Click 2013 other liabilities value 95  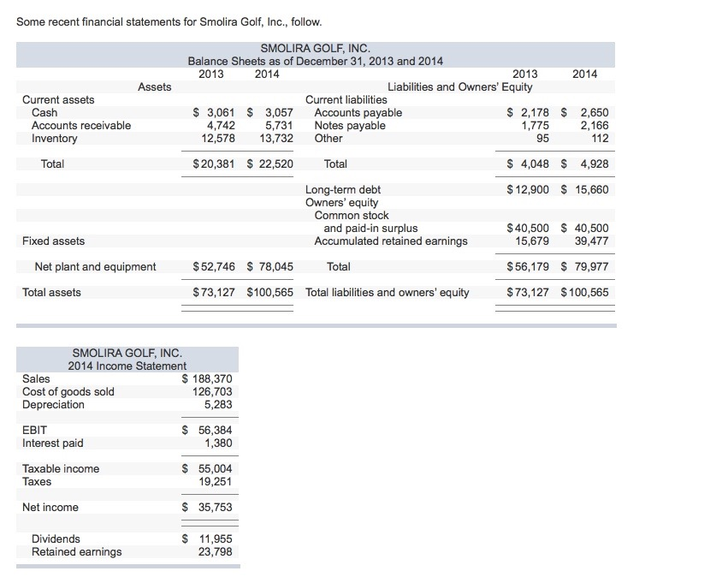coord(542,139)
